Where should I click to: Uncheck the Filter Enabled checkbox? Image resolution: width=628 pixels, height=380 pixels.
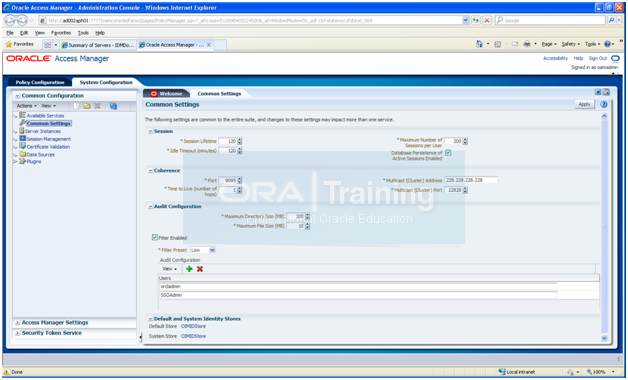(x=155, y=237)
